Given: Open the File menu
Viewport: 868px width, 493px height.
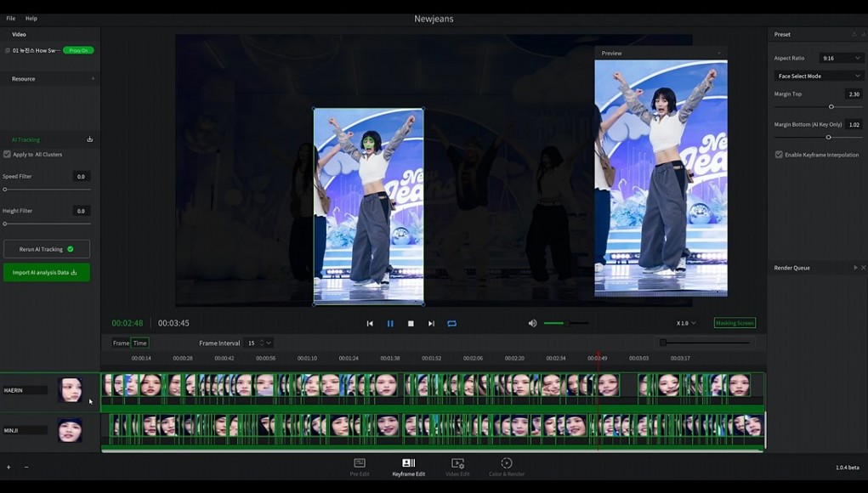Looking at the screenshot, I should (11, 18).
